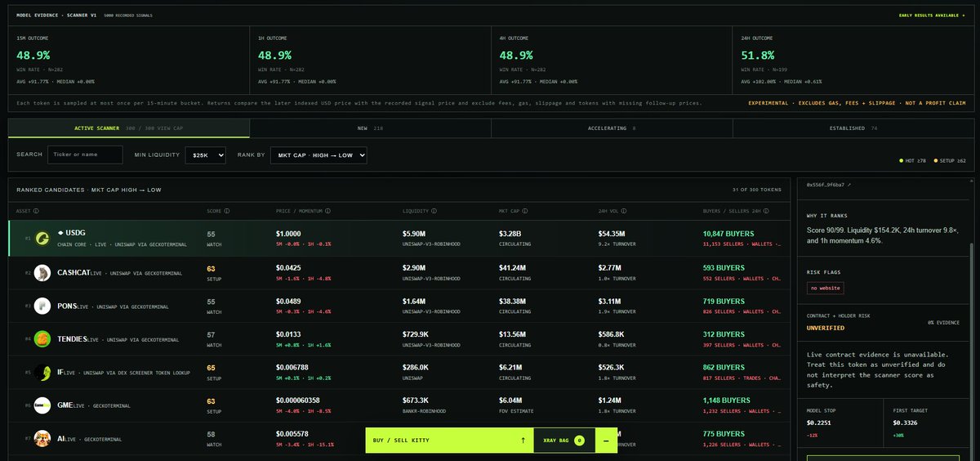Switch to the Established tab
980x461 pixels.
pos(853,128)
